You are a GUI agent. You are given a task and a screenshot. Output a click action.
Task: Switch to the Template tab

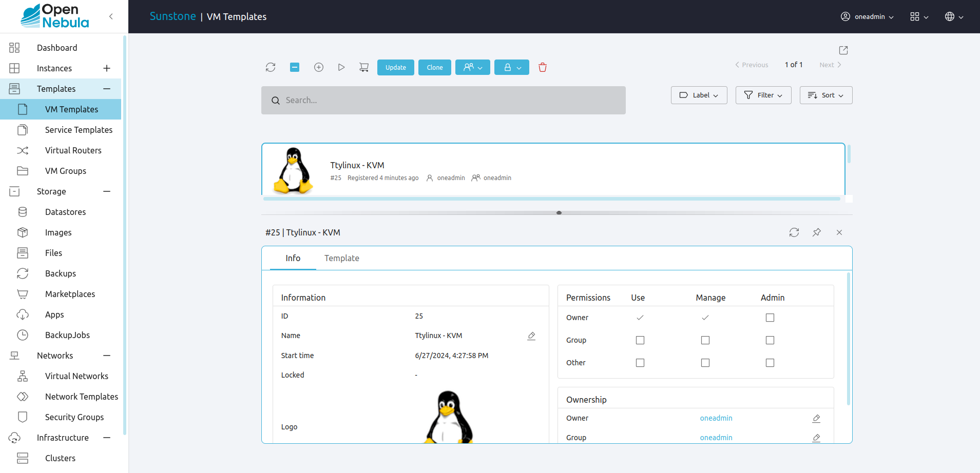click(342, 258)
